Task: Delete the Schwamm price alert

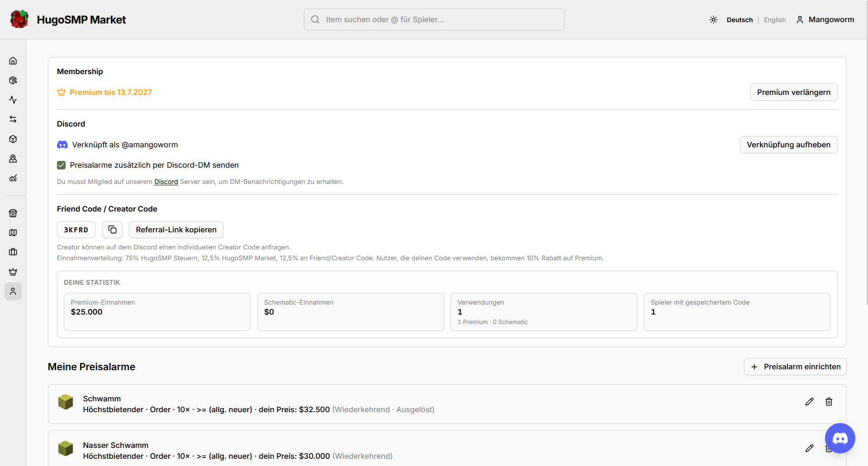Action: click(829, 402)
